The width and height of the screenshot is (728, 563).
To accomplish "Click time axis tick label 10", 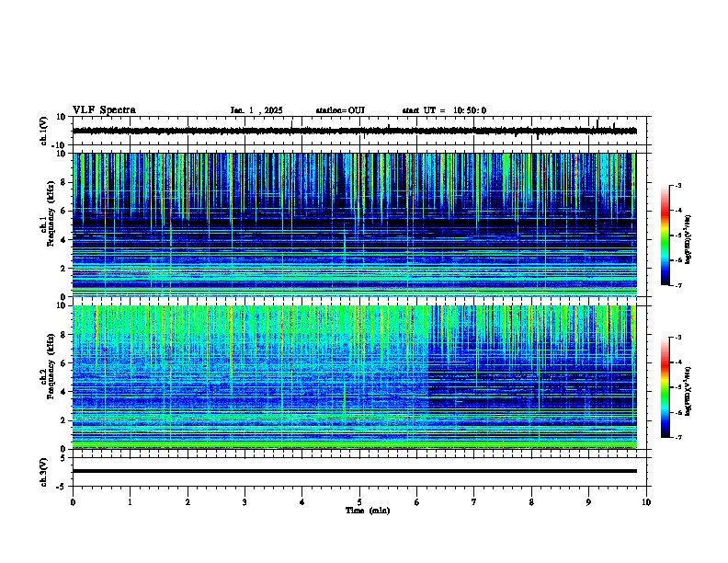I will tap(646, 502).
